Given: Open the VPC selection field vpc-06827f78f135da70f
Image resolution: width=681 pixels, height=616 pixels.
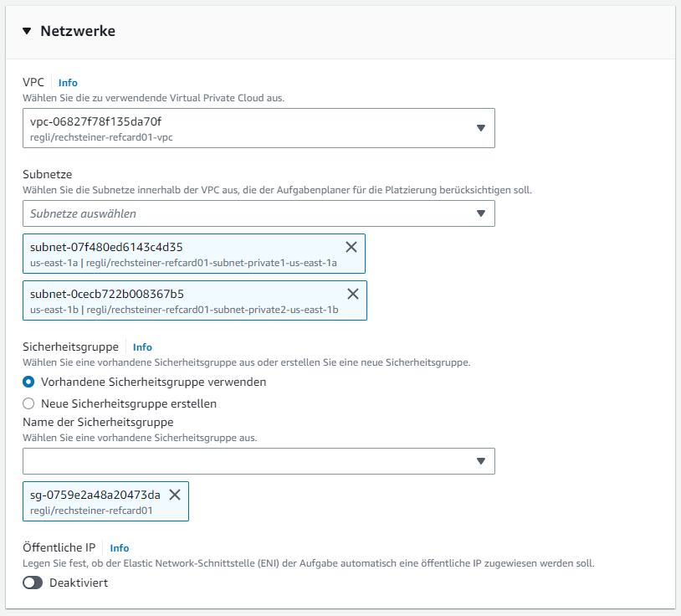Looking at the screenshot, I should point(247,128).
